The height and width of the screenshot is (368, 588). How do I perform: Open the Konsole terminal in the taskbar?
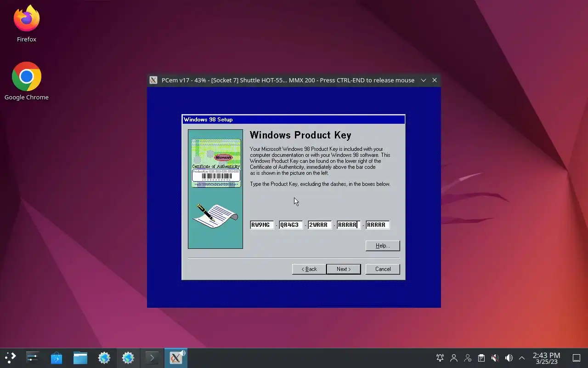152,358
